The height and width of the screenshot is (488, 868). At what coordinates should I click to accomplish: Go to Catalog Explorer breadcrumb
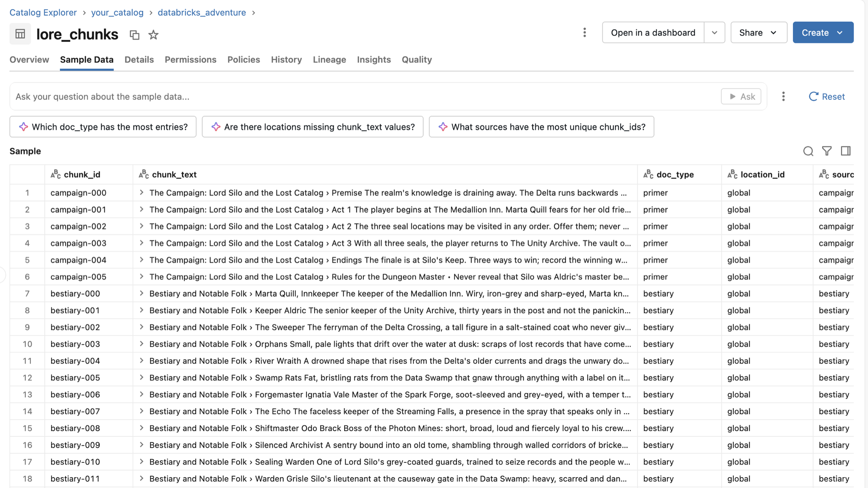[x=43, y=13]
